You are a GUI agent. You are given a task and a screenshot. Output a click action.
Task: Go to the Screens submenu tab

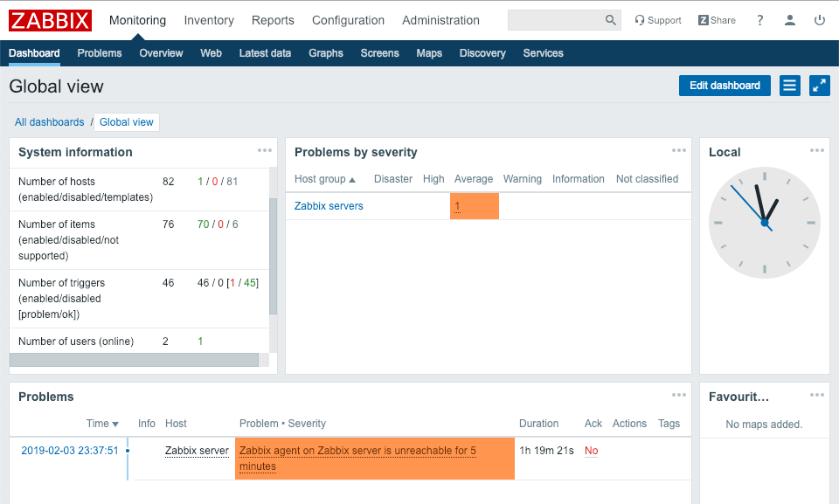(379, 53)
